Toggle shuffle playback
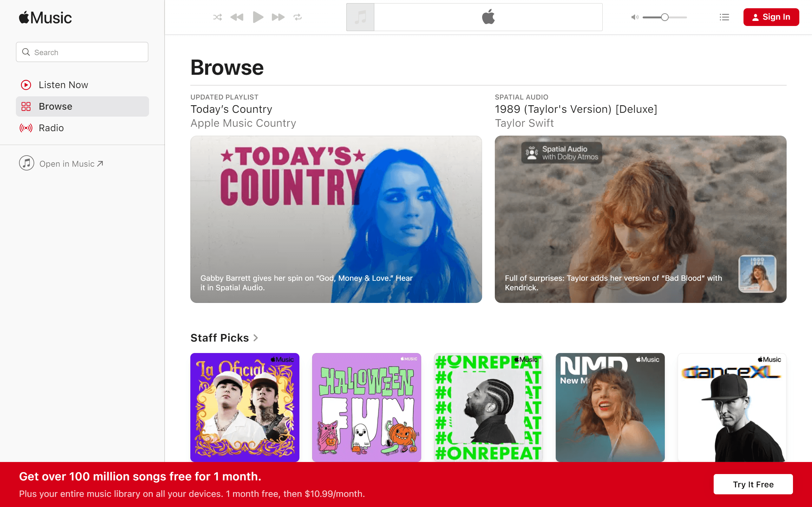Viewport: 812px width, 507px height. click(x=217, y=17)
